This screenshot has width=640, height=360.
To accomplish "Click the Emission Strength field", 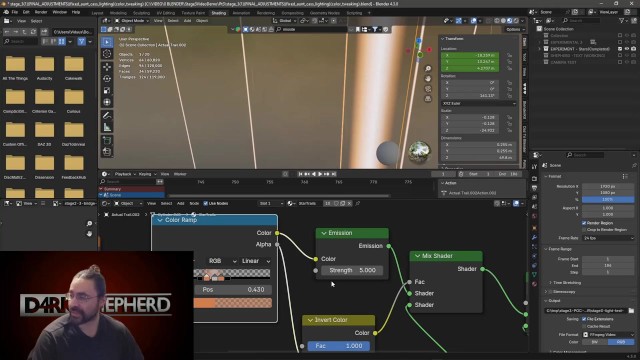I will pos(352,270).
